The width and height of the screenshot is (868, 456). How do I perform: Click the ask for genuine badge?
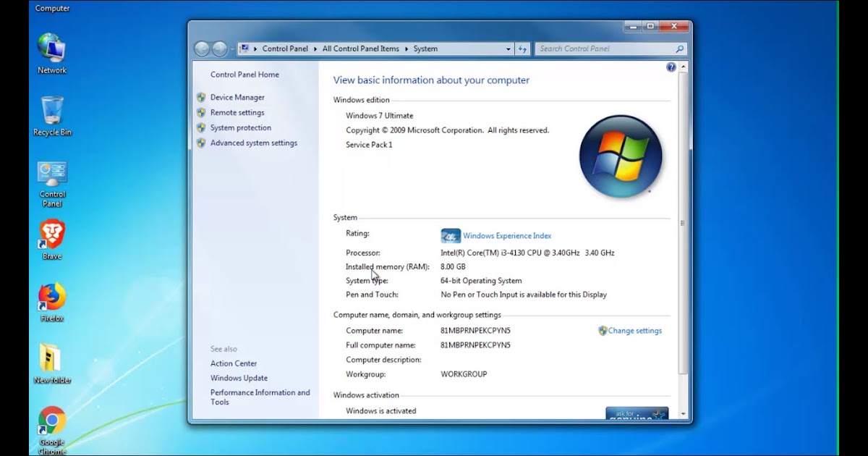[637, 413]
